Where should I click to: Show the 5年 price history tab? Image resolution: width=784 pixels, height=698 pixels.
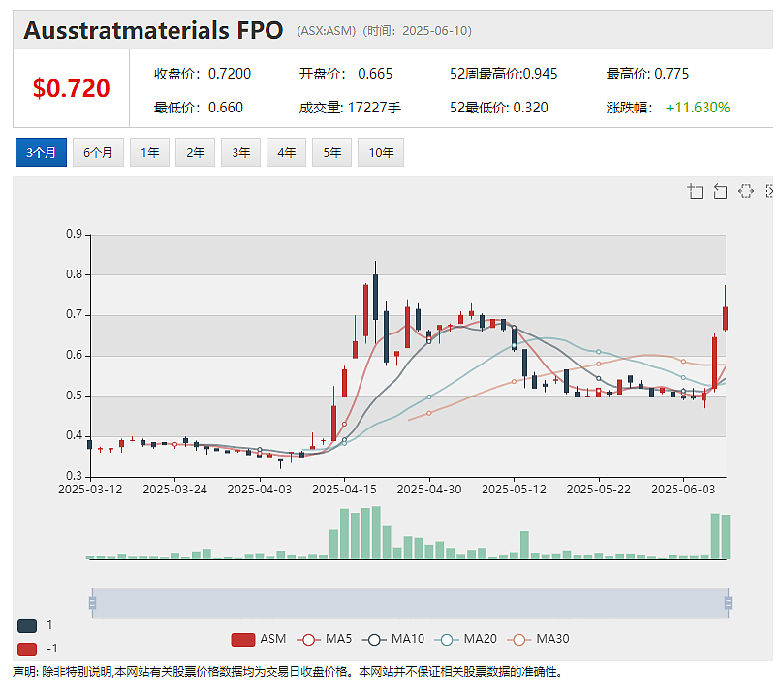[x=331, y=152]
